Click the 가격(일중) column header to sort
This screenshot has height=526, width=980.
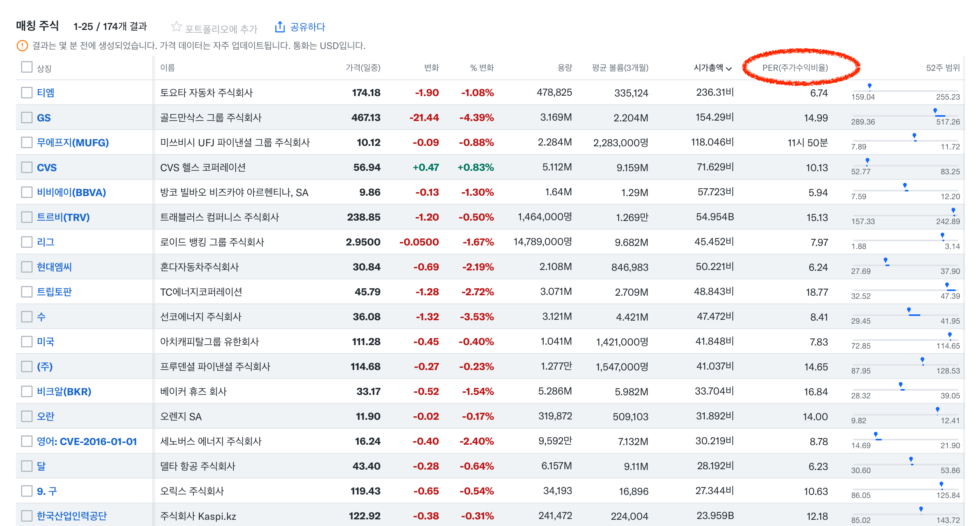(362, 67)
